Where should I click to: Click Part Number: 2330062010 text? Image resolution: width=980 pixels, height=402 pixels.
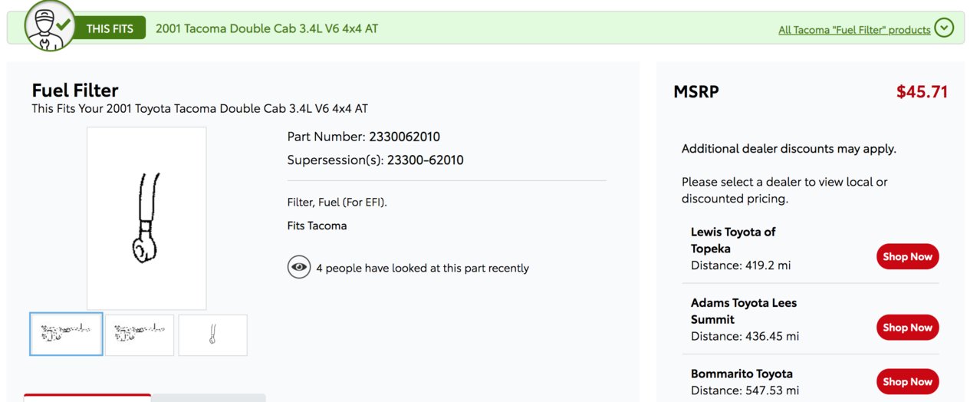[x=363, y=137]
